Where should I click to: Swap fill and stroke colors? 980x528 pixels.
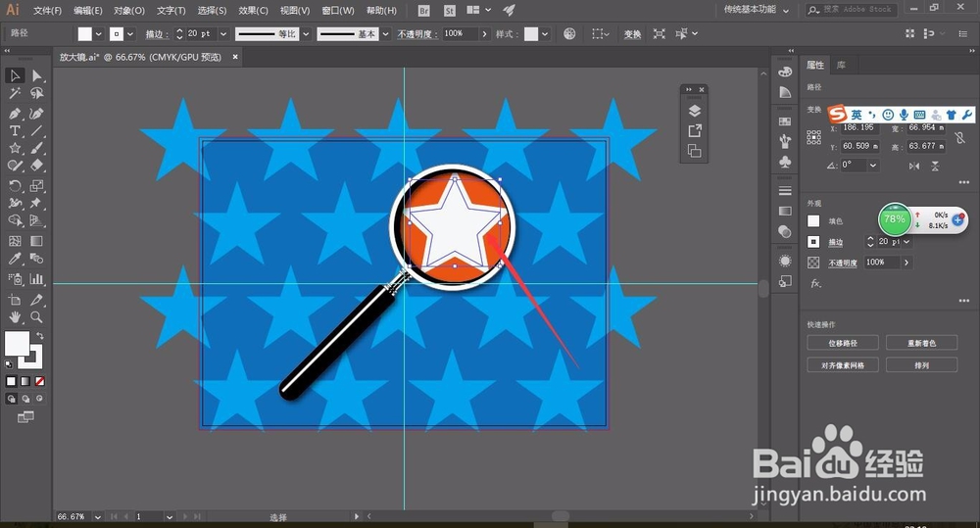click(40, 336)
